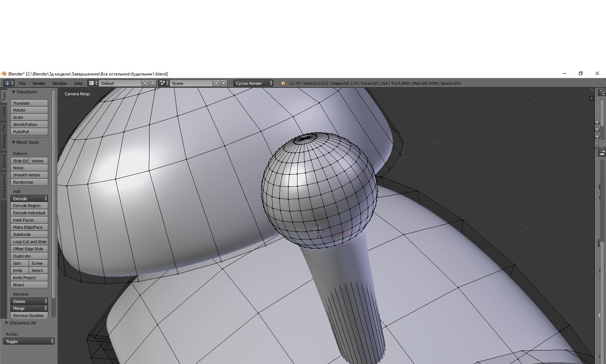Image resolution: width=606 pixels, height=364 pixels.
Task: Click the Scale button
Action: tap(29, 117)
